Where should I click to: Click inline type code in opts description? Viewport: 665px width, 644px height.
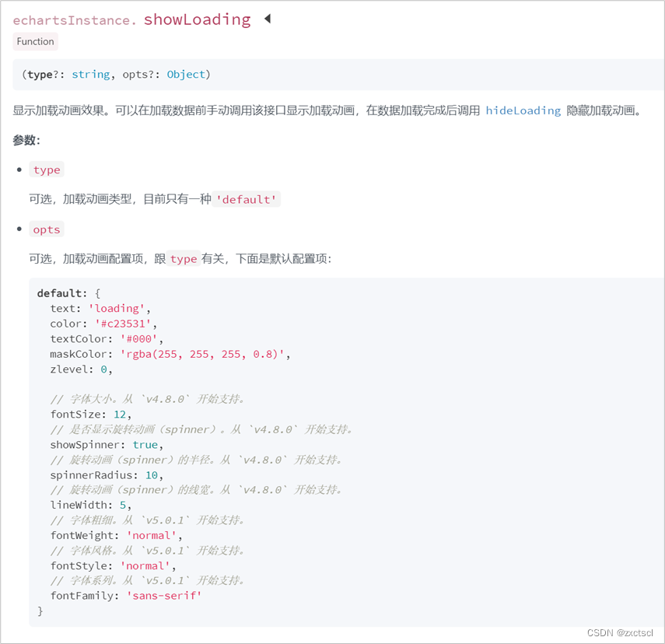[x=184, y=259]
